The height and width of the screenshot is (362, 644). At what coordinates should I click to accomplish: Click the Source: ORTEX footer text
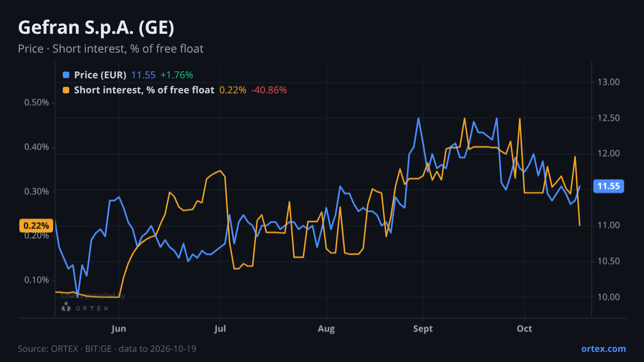coord(107,349)
